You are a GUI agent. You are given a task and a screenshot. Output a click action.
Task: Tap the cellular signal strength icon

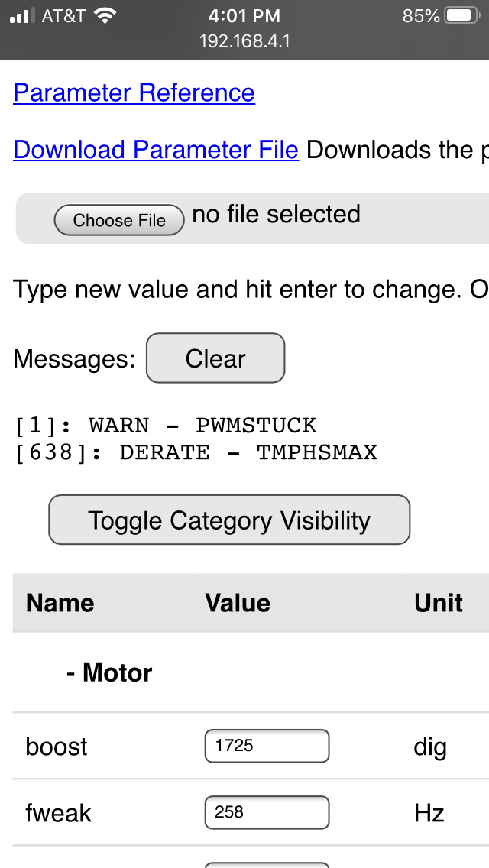click(x=23, y=16)
